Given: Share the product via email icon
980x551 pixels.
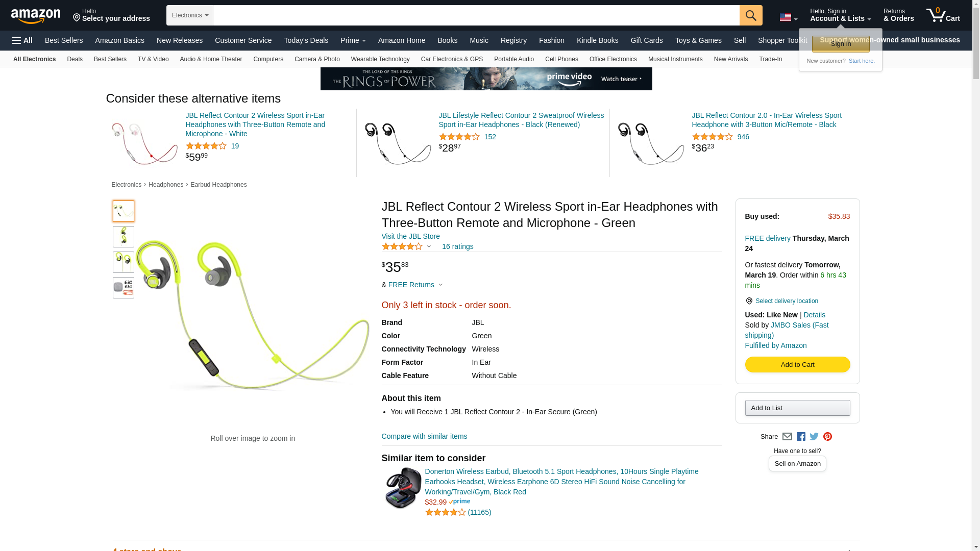Looking at the screenshot, I should (x=787, y=437).
